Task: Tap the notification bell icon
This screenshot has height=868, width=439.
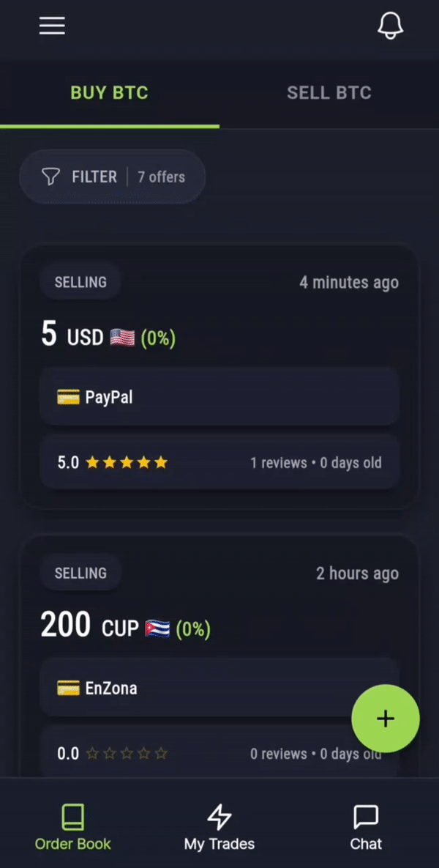Action: click(x=391, y=26)
